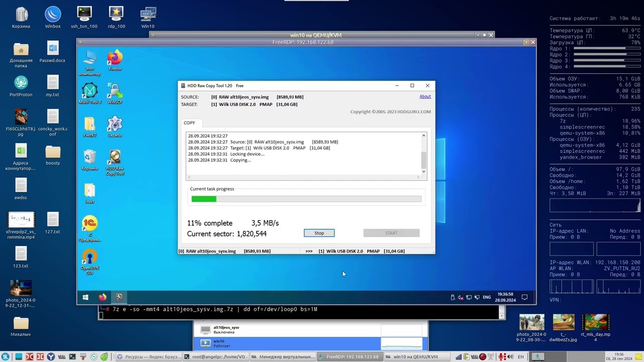Image resolution: width=644 pixels, height=362 pixels.
Task: Select the win10 virtual machine row
Action: pyautogui.click(x=310, y=343)
